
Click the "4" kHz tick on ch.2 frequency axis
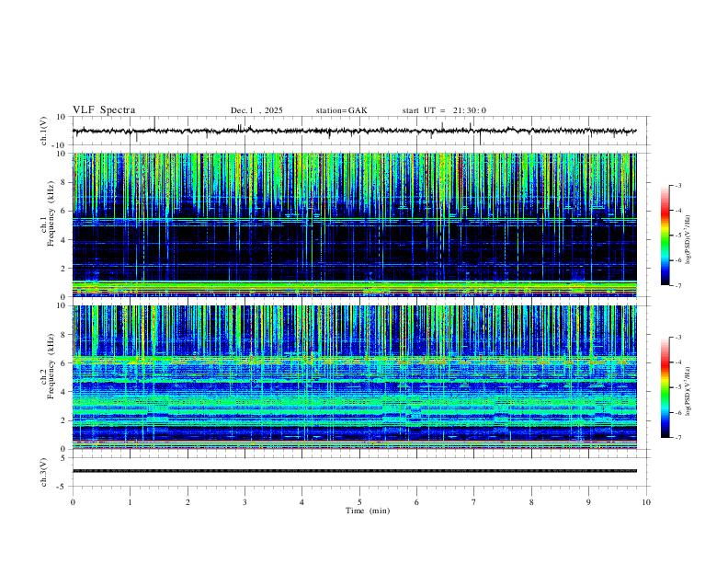(63, 392)
